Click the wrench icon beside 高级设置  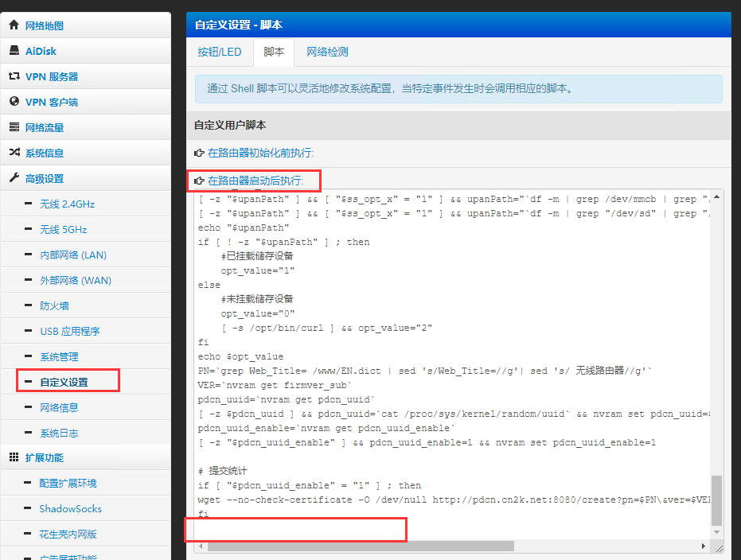(x=13, y=177)
